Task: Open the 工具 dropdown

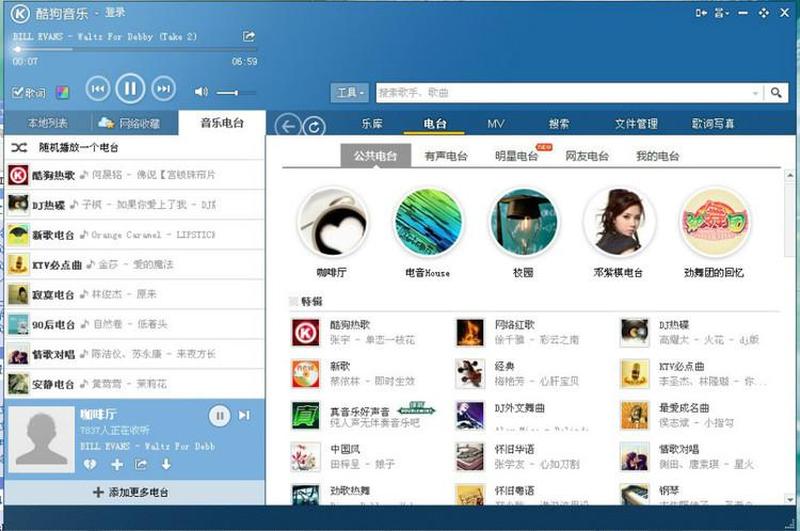Action: coord(349,93)
